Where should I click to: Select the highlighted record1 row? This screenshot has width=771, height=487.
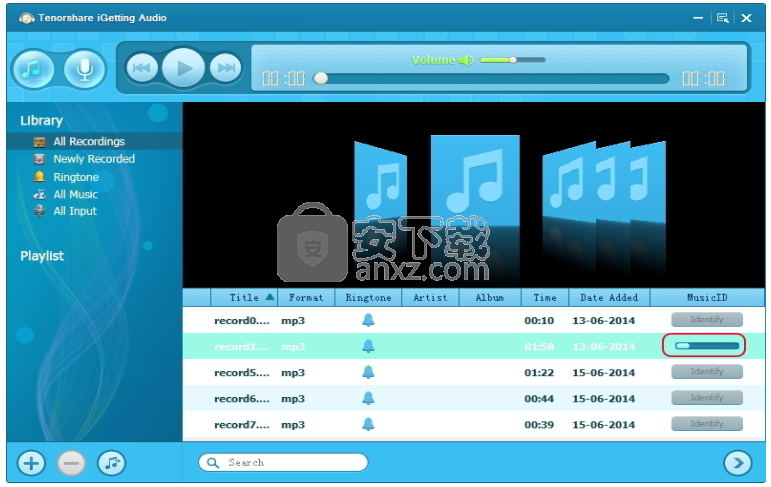click(474, 346)
